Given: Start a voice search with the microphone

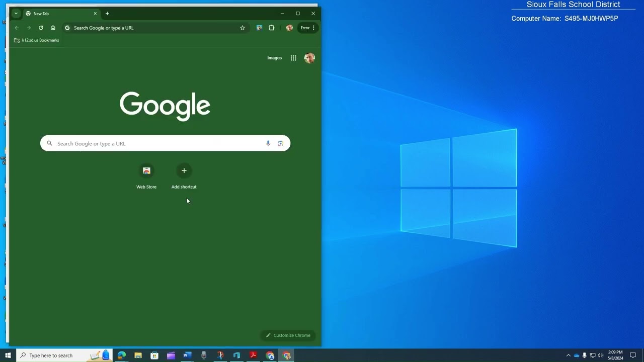Looking at the screenshot, I should (x=268, y=143).
